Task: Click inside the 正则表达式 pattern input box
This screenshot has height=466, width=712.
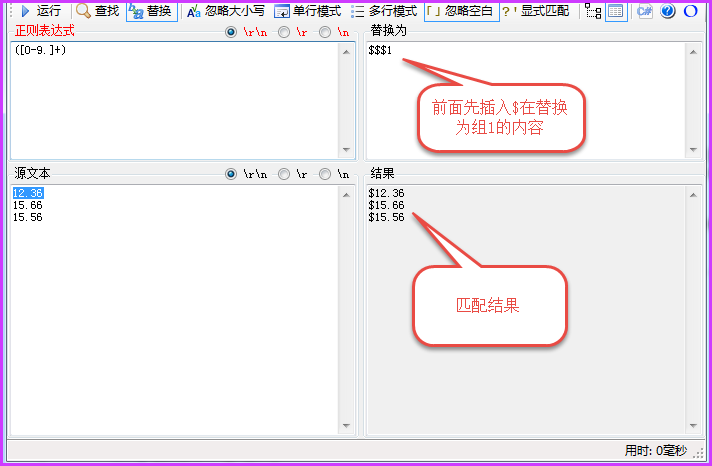Action: 175,100
